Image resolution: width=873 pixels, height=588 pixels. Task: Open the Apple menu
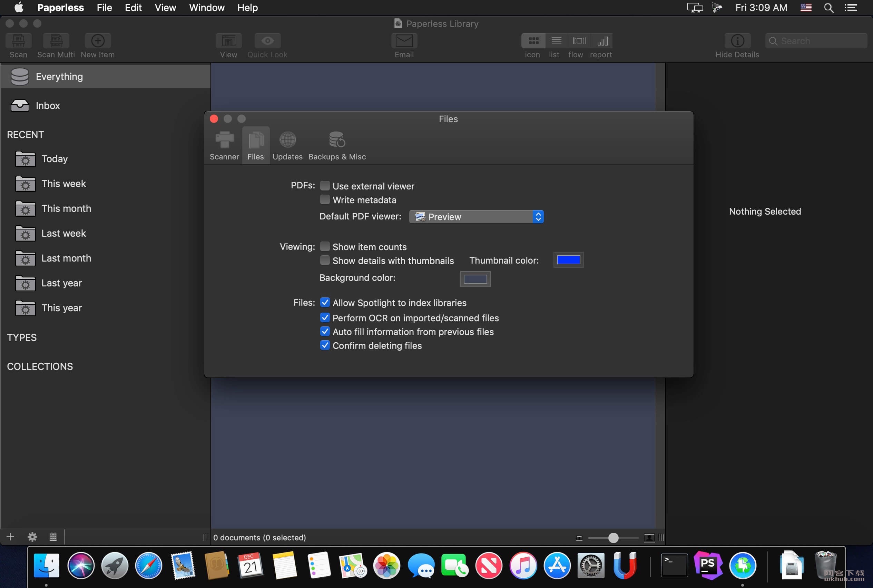(19, 8)
